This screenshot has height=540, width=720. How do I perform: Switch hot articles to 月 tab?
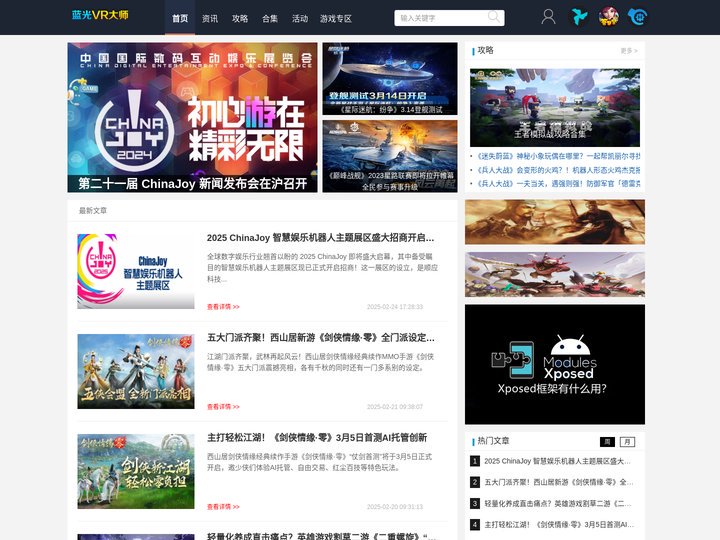pyautogui.click(x=627, y=442)
